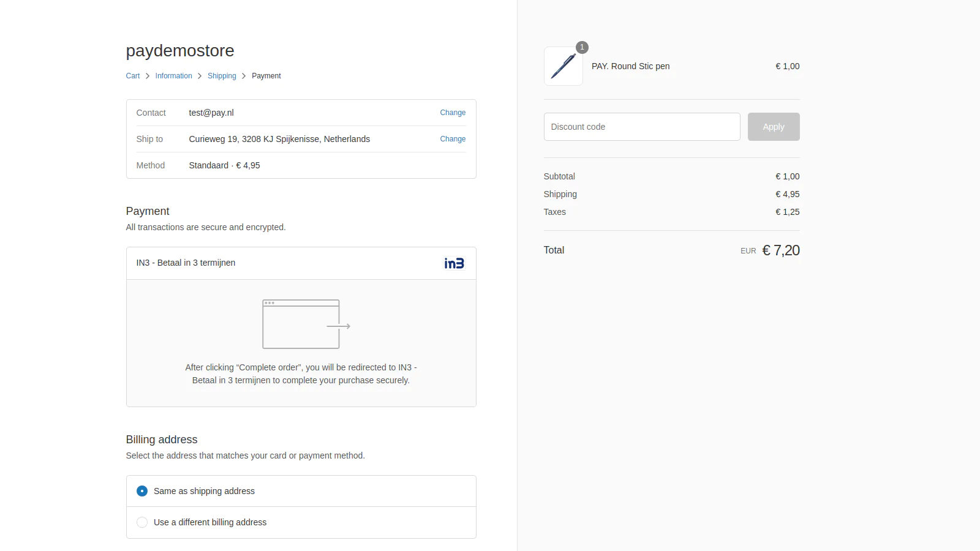
Task: Click the paydemostore store title
Action: click(x=180, y=50)
